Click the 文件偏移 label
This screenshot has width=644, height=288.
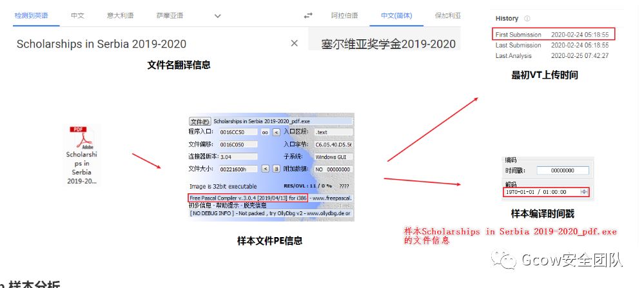(201, 144)
